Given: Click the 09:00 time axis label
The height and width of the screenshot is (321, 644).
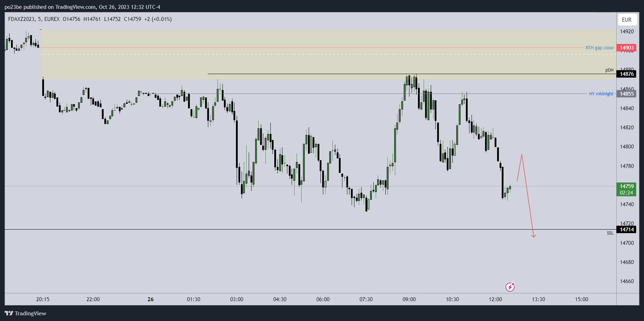Looking at the screenshot, I should pyautogui.click(x=409, y=299).
